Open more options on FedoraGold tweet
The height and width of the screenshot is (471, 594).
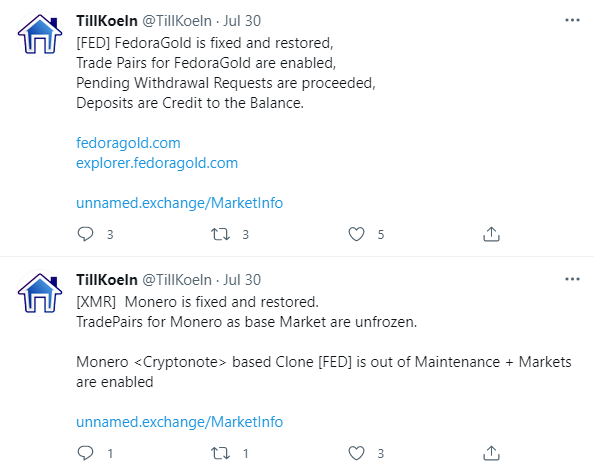point(572,20)
